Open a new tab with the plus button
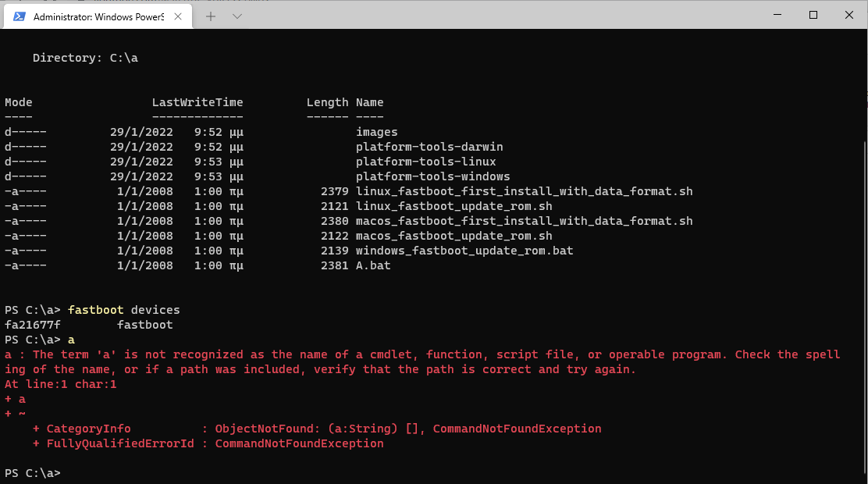 (x=210, y=16)
